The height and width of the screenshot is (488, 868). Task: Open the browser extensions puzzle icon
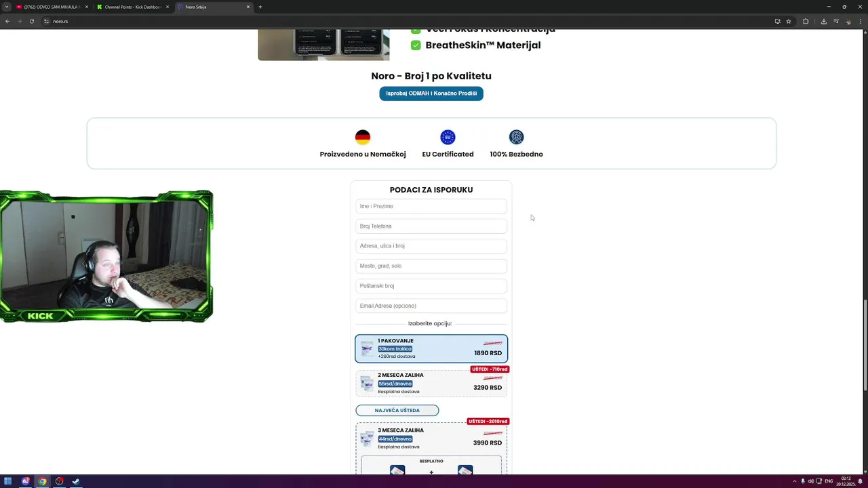[x=806, y=21]
